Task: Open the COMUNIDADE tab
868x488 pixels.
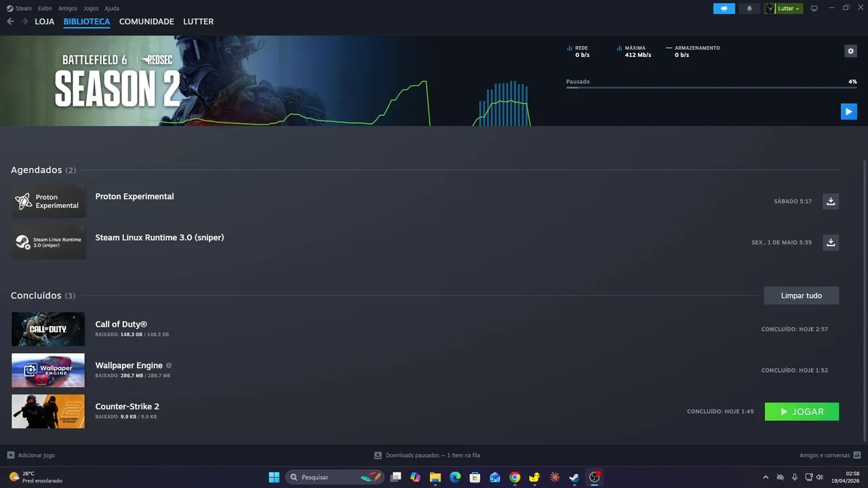Action: [x=146, y=22]
